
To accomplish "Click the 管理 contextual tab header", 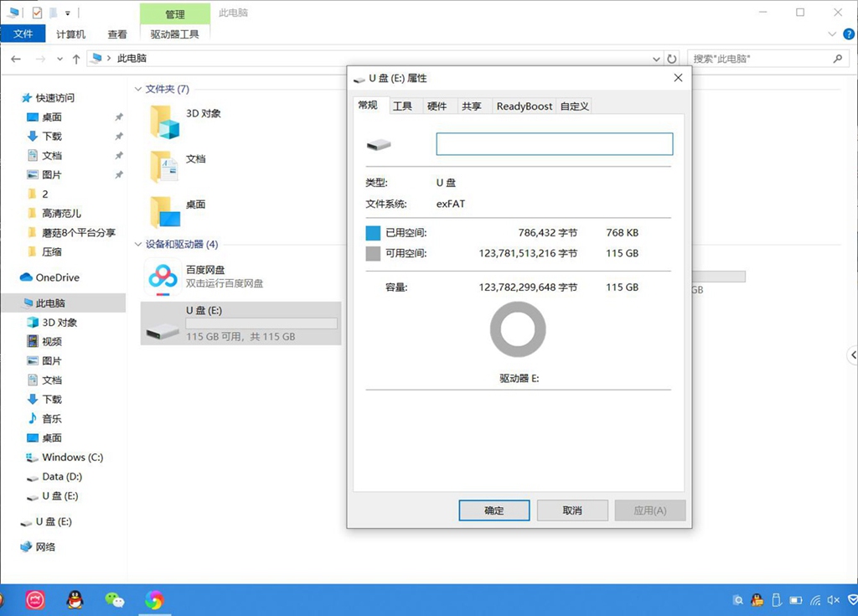I will [x=175, y=14].
